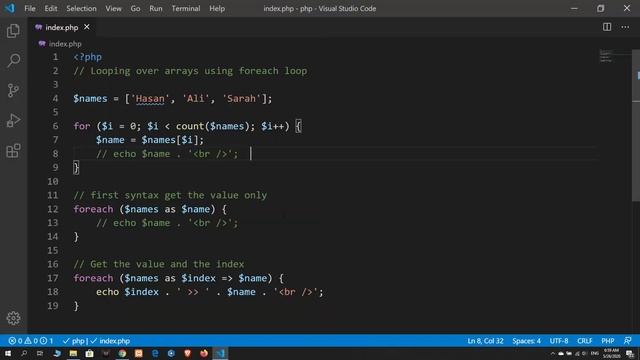
Task: Open Task View on taskbar
Action: [40, 353]
